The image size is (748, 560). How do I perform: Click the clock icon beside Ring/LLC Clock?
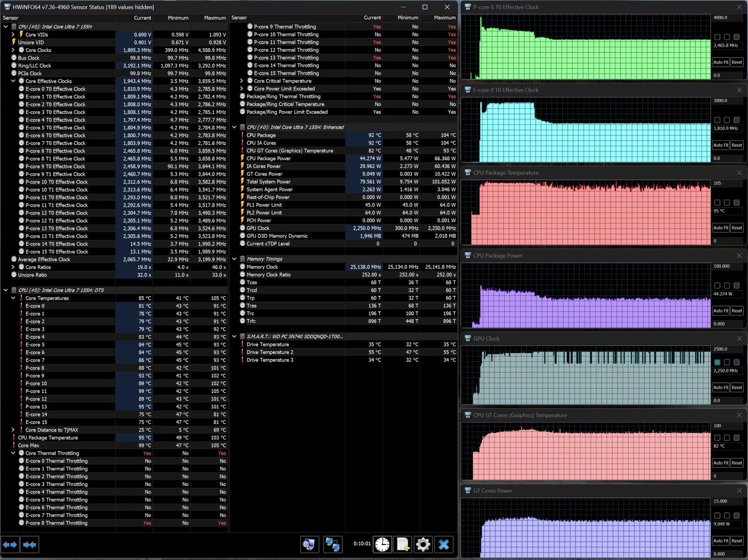tap(14, 65)
